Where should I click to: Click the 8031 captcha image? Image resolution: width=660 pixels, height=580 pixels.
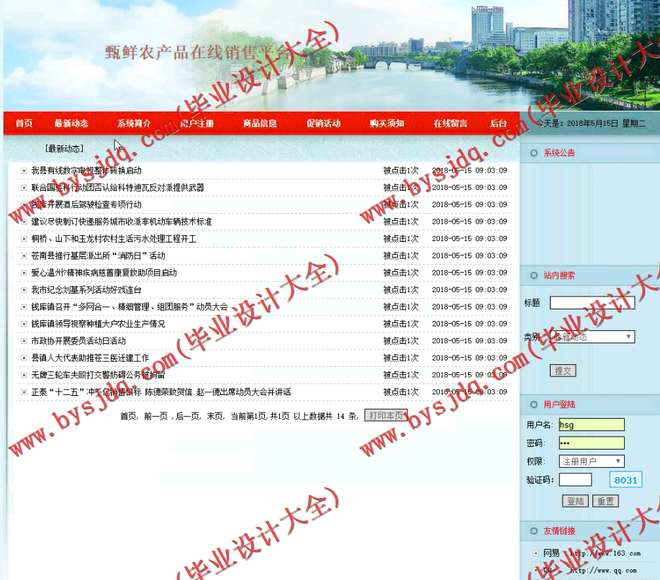(626, 480)
